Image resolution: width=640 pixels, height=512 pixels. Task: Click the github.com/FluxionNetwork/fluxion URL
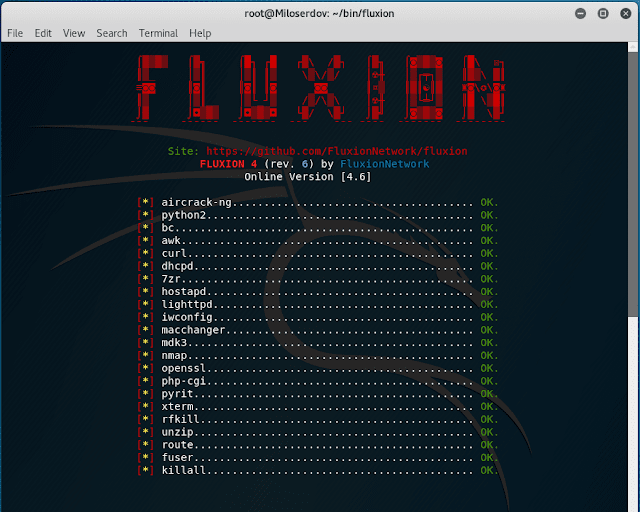[337, 151]
